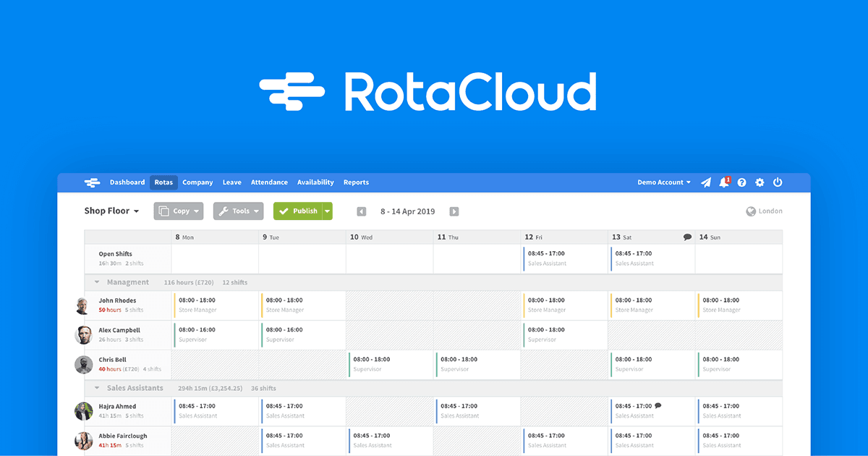Screen dimensions: 868x456
Task: Click the RotaCloud logo in navbar
Action: [92, 182]
